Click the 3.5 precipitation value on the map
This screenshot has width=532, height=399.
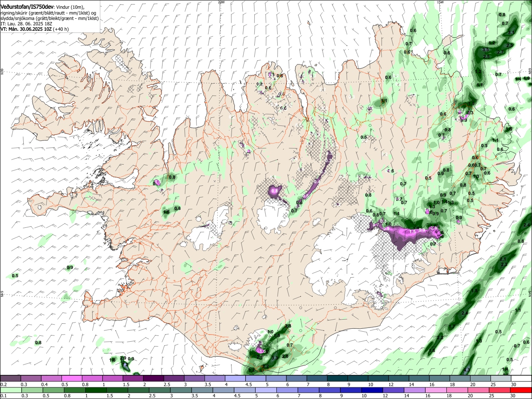pyautogui.click(x=485, y=50)
